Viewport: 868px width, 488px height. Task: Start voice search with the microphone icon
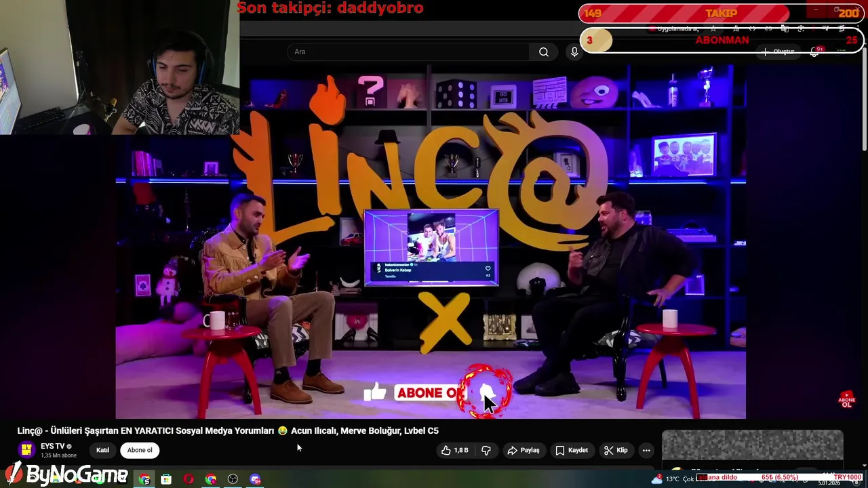click(574, 52)
